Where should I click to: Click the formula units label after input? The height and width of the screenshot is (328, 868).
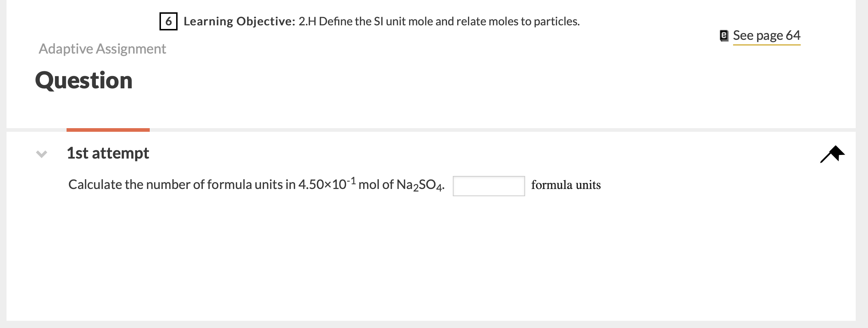click(x=566, y=185)
